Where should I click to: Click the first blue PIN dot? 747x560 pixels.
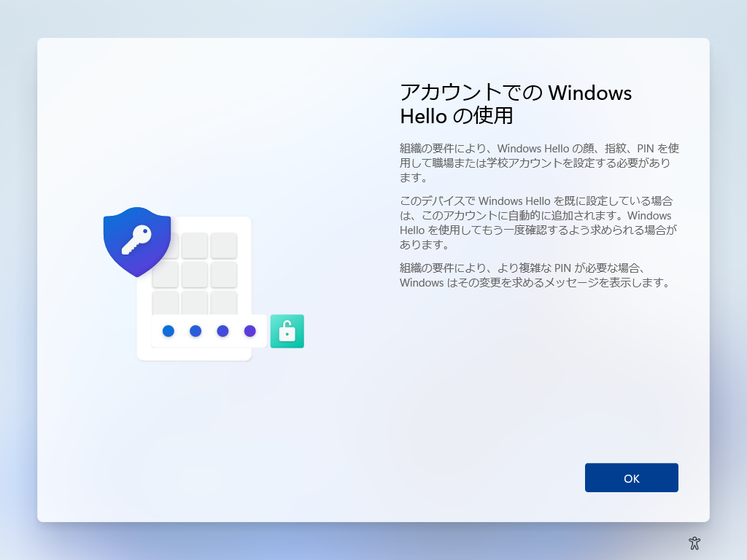[x=169, y=331]
